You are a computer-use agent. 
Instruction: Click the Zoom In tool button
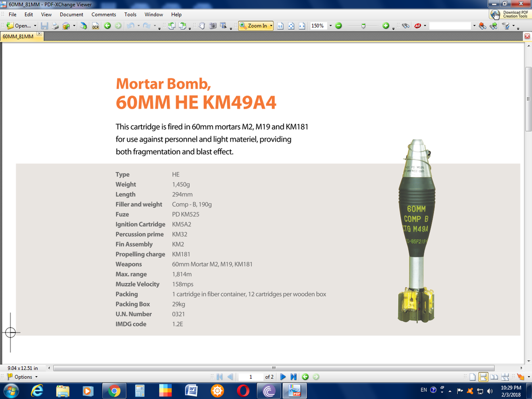(x=254, y=26)
